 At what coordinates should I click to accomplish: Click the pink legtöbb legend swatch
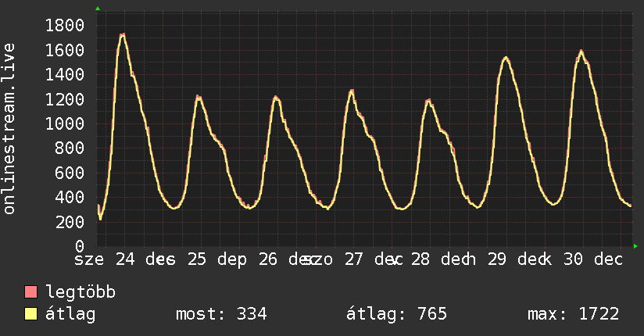point(30,292)
